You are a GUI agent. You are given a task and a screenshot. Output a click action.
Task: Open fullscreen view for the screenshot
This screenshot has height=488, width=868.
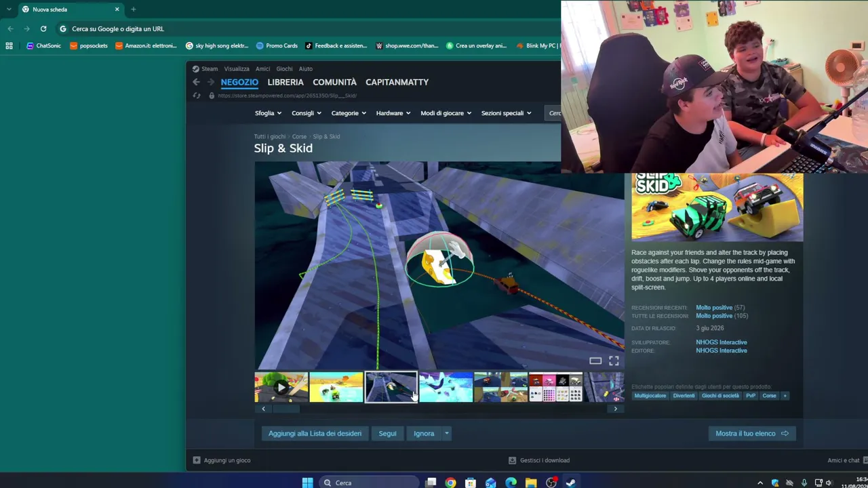coord(614,361)
